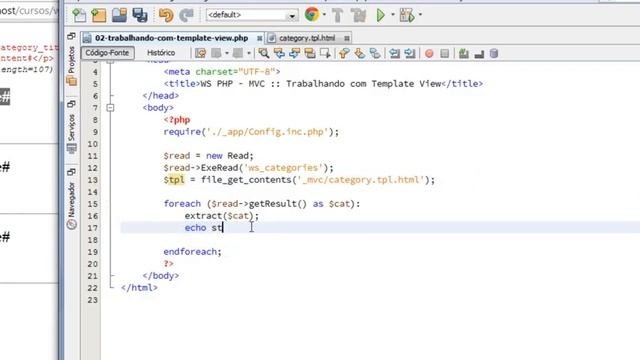Start macro recording red circle icon
This screenshot has width=640, height=360.
coord(429,53)
